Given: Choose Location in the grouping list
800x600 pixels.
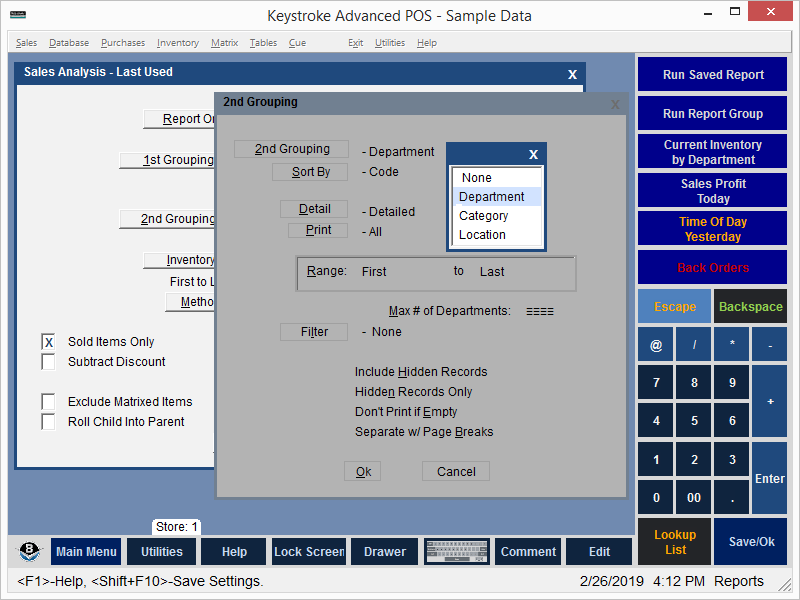Looking at the screenshot, I should point(482,235).
